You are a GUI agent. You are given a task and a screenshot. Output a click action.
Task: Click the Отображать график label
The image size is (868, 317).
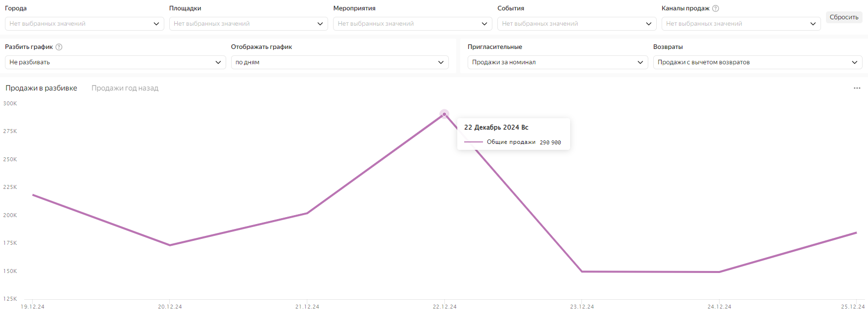tap(261, 47)
